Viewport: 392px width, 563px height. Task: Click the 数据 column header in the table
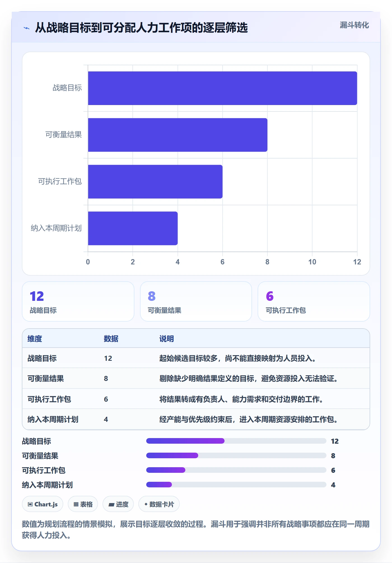(111, 339)
